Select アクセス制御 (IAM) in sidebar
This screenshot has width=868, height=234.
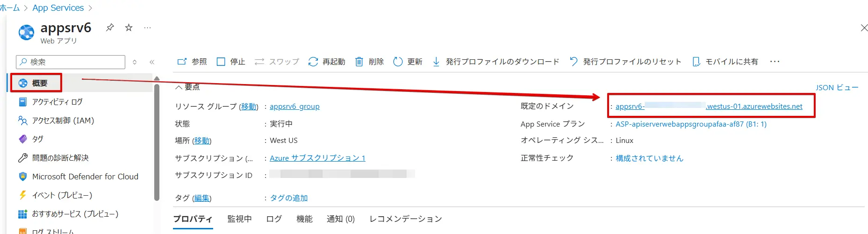(63, 121)
